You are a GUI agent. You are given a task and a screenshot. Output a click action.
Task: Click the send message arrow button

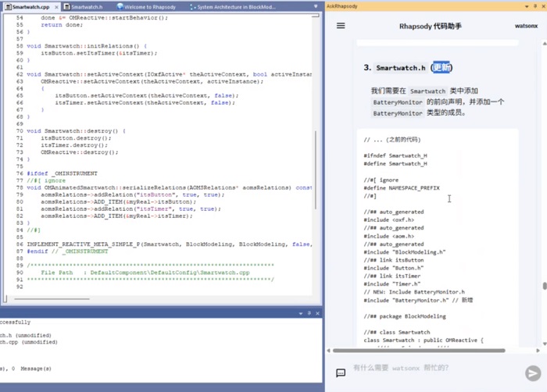pyautogui.click(x=533, y=373)
